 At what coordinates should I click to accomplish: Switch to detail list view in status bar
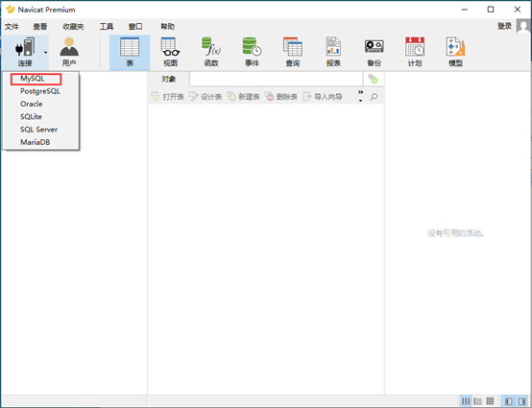(477, 401)
